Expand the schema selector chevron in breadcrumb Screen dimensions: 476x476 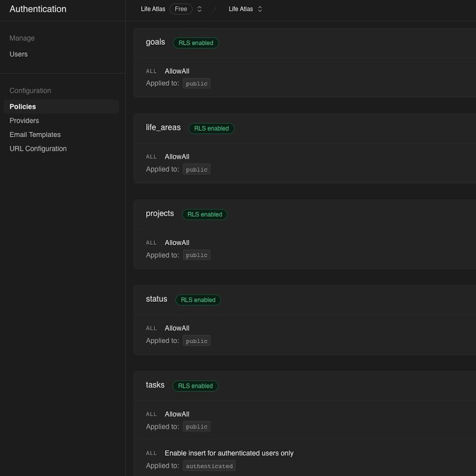click(x=259, y=9)
